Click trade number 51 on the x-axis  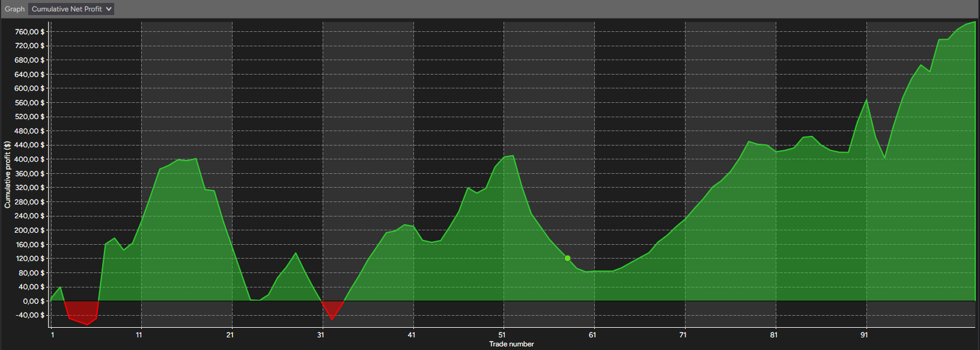[502, 335]
